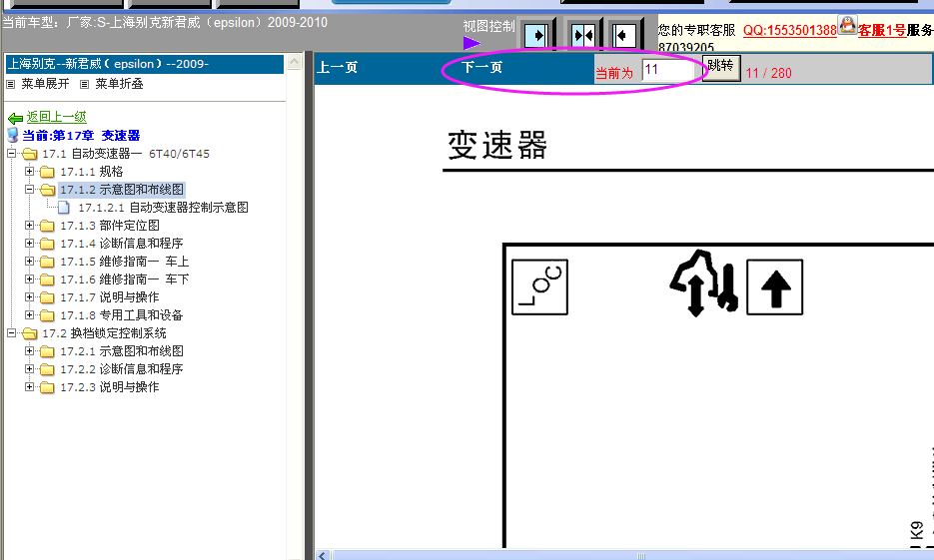This screenshot has height=560, width=934.
Task: Open the QQ:1553501388 link
Action: click(790, 30)
